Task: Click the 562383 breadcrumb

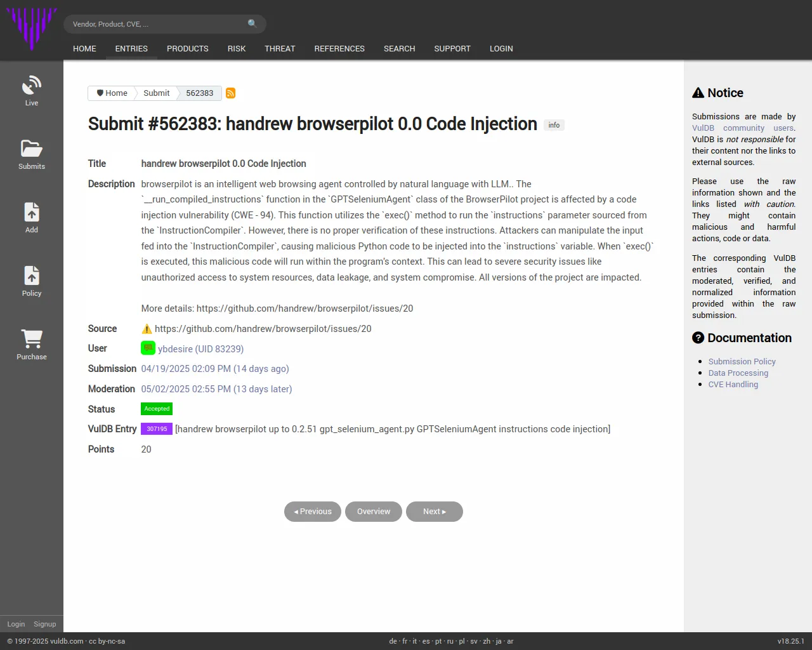Action: pos(199,93)
